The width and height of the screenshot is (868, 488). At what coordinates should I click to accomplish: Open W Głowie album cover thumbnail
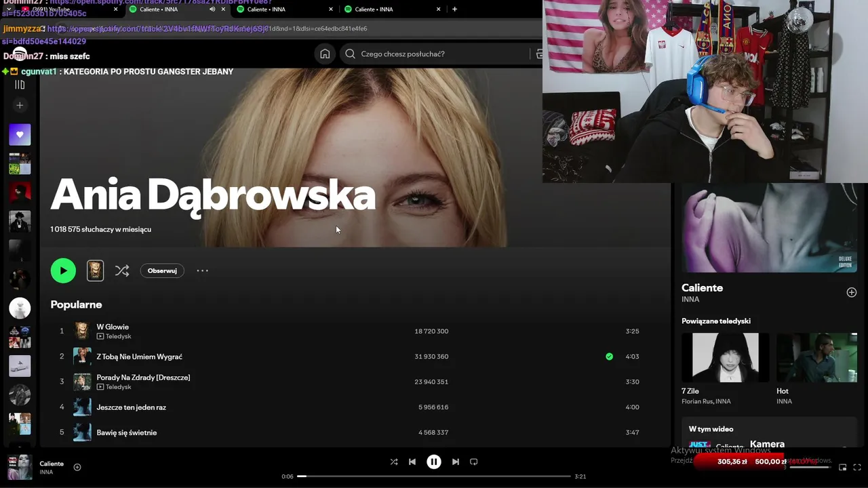[x=82, y=331]
